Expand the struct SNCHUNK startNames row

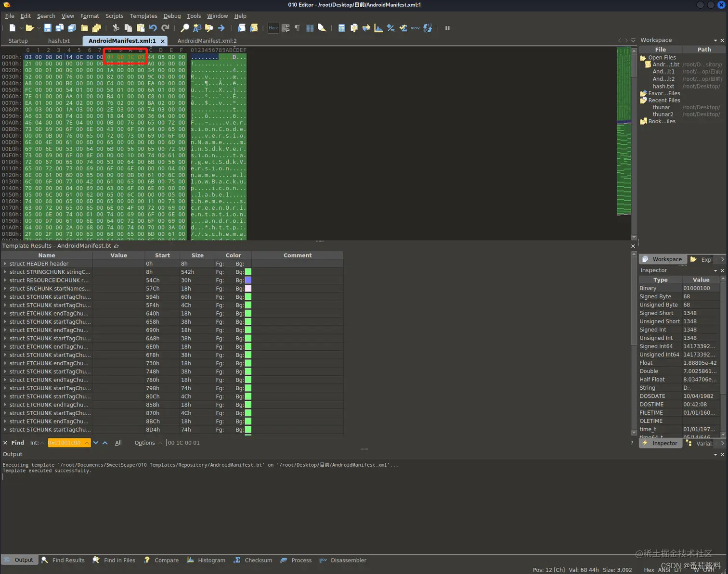(5, 289)
